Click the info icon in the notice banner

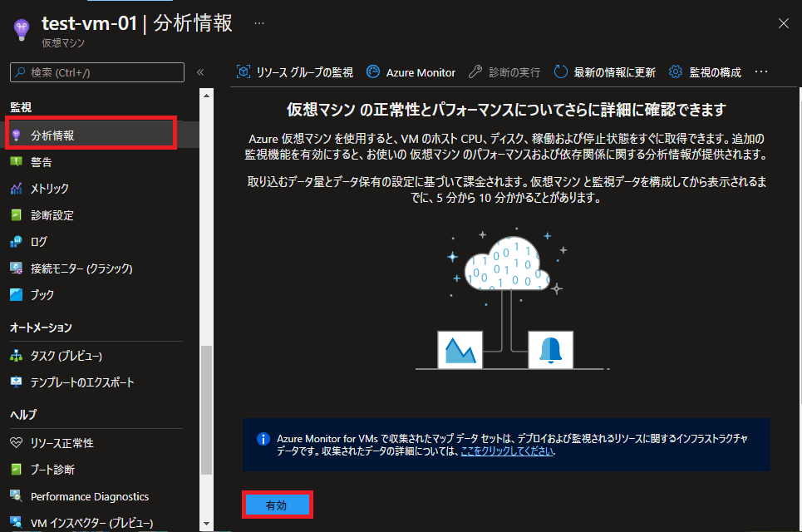[263, 440]
